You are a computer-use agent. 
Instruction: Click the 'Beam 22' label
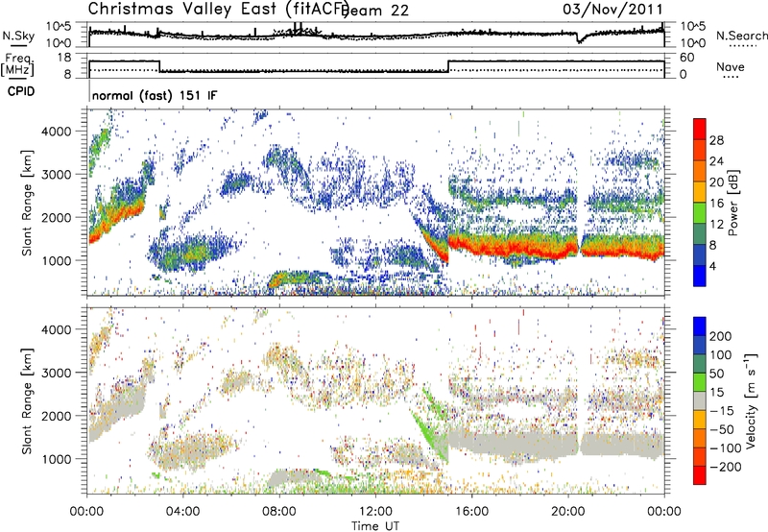pyautogui.click(x=376, y=11)
